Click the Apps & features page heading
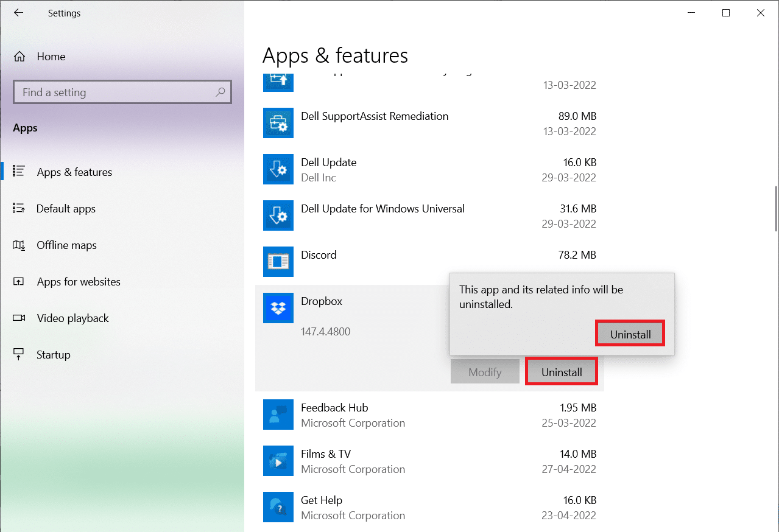779x532 pixels. (335, 55)
